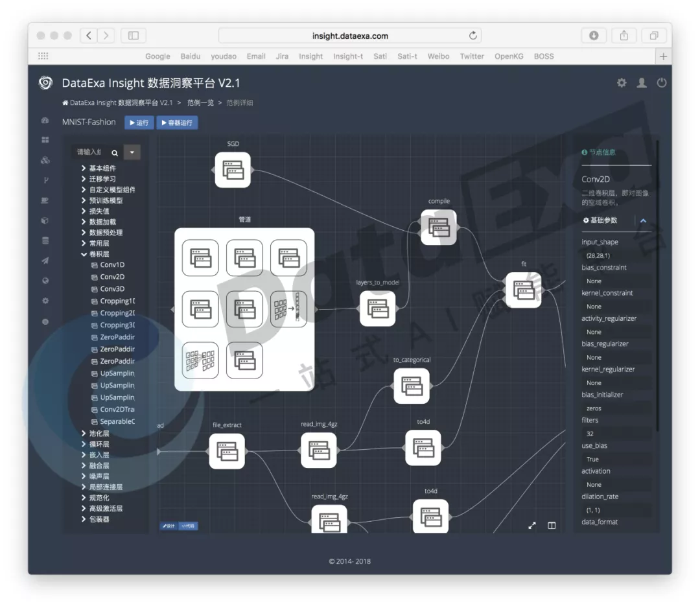Open settings via header gear icon
This screenshot has width=700, height=608.
click(x=622, y=82)
